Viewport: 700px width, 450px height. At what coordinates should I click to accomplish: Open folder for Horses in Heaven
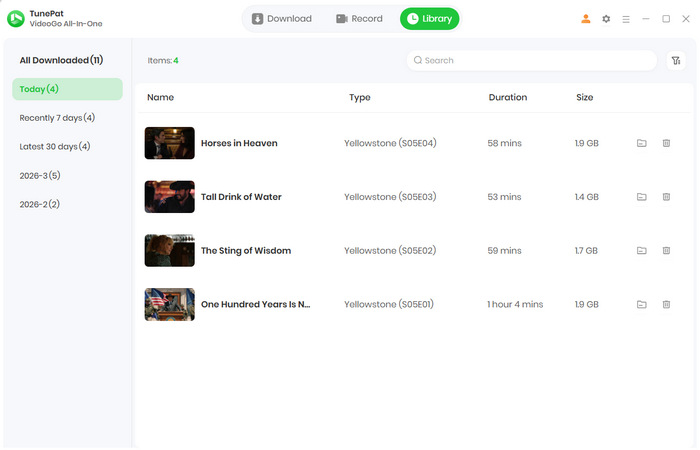pos(641,143)
